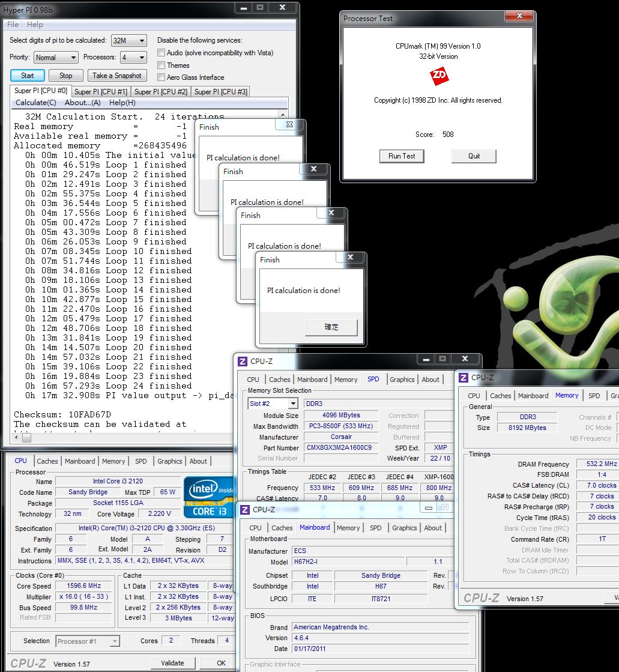The image size is (619, 672).
Task: Check the Aero Glass Interface option
Action: pos(161,77)
